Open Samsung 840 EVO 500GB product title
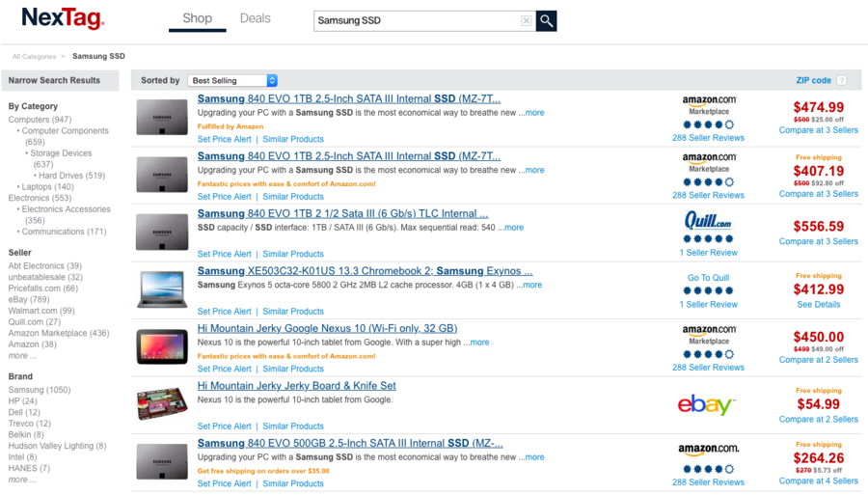 point(350,444)
